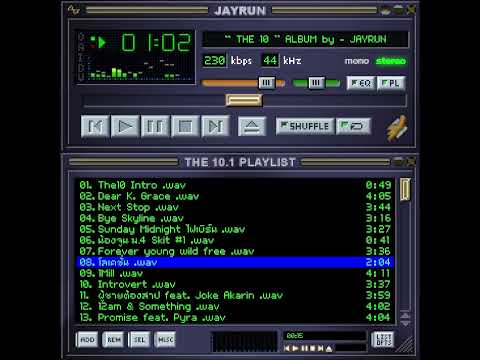The image size is (480, 360).
Task: Open the ADD menu button in playlist
Action: pyautogui.click(x=87, y=340)
